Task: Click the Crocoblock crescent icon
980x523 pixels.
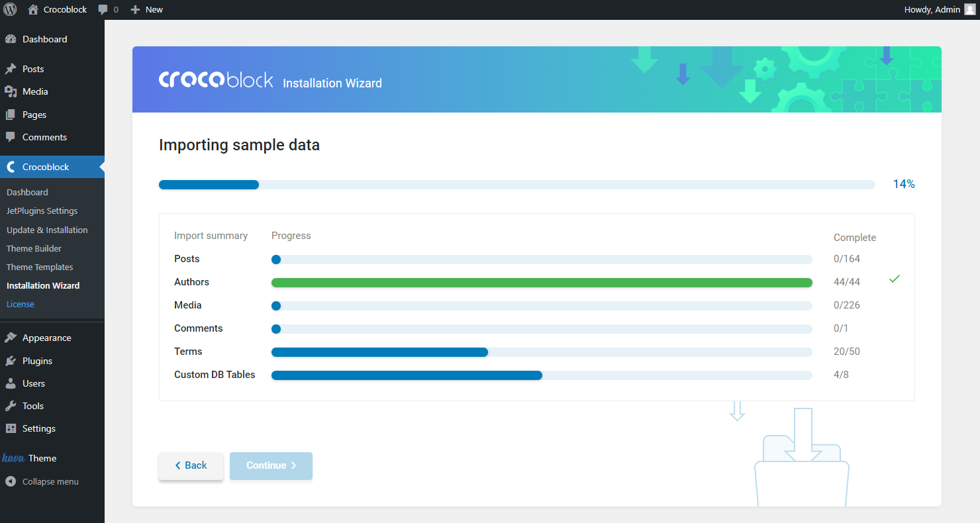Action: coord(11,167)
